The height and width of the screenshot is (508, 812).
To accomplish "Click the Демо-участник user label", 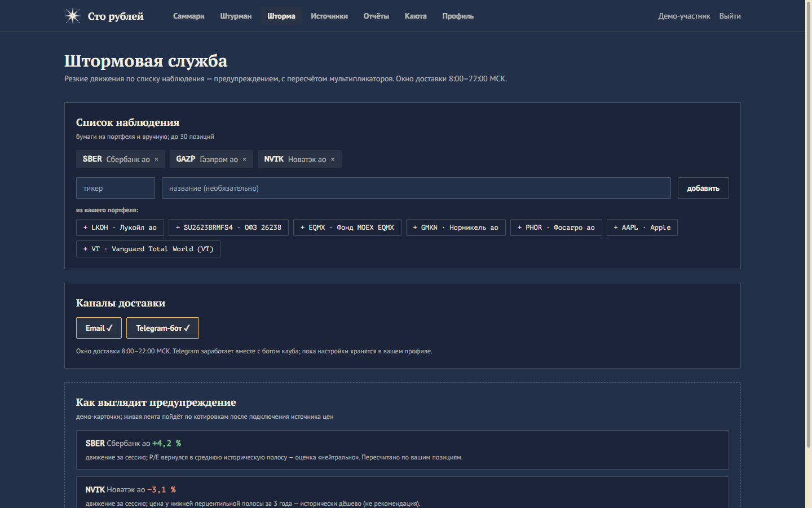I will (x=684, y=16).
